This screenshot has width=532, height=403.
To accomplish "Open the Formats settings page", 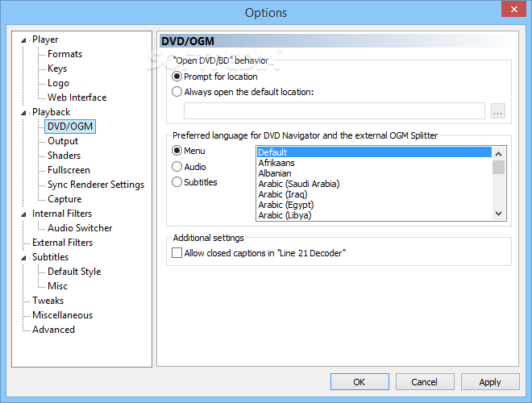I will [x=64, y=54].
